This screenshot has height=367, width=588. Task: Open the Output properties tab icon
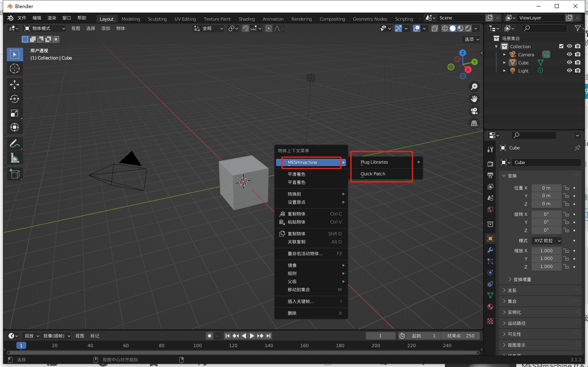(x=490, y=175)
